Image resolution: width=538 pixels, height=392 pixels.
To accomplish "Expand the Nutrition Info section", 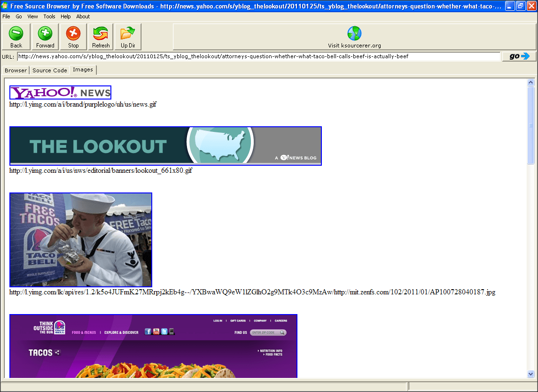I will coord(271,350).
